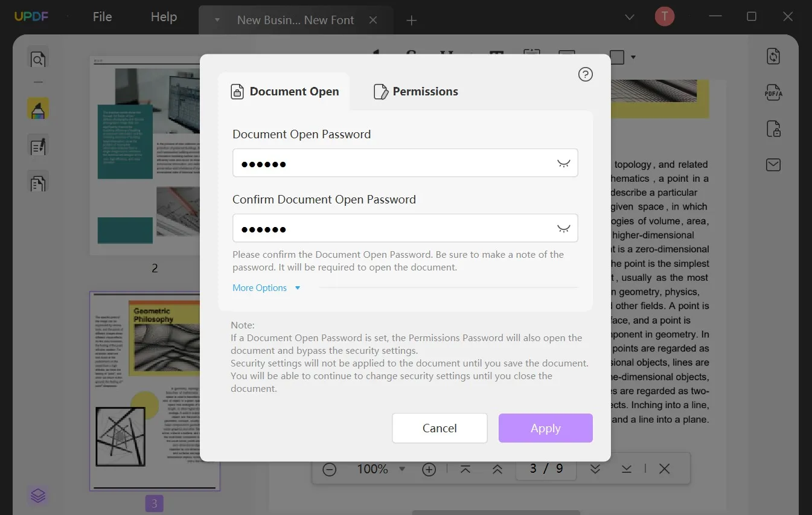
Task: Apply the password settings
Action: [545, 427]
